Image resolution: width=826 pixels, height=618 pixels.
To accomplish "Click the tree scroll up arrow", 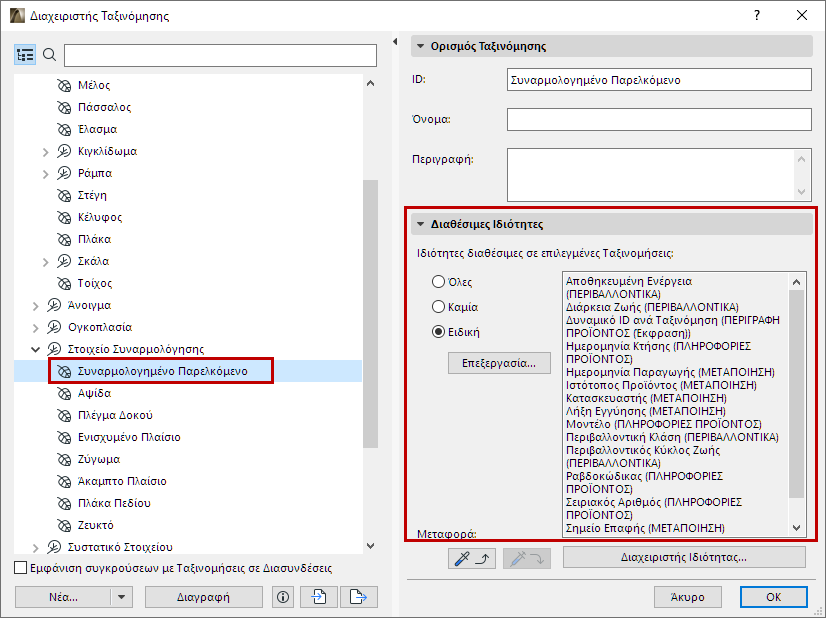I will tap(370, 83).
